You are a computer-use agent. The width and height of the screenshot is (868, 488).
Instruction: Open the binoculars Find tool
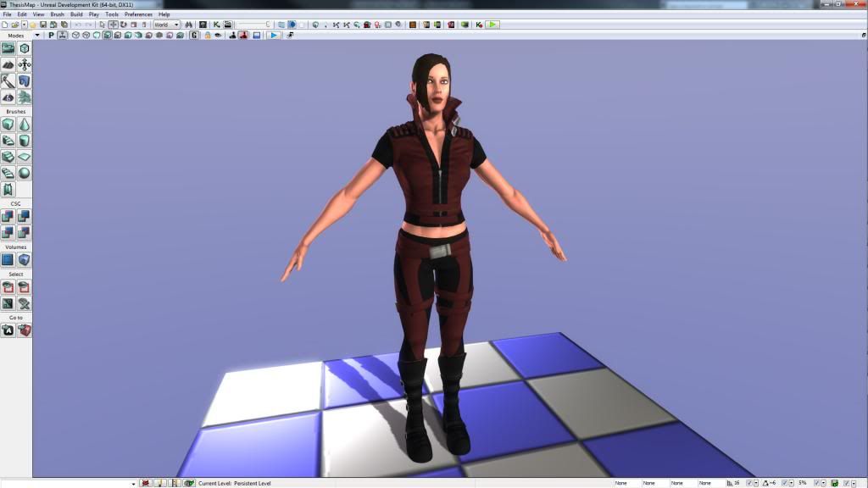pos(188,25)
